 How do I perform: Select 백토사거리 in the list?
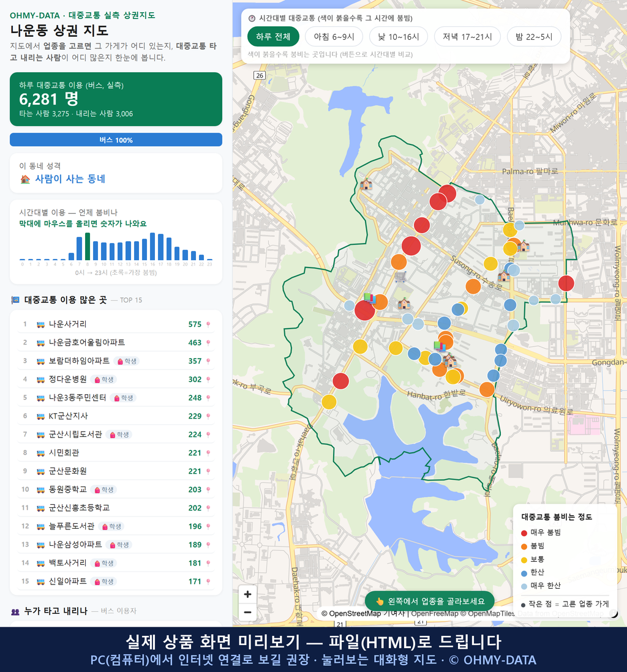(116, 564)
